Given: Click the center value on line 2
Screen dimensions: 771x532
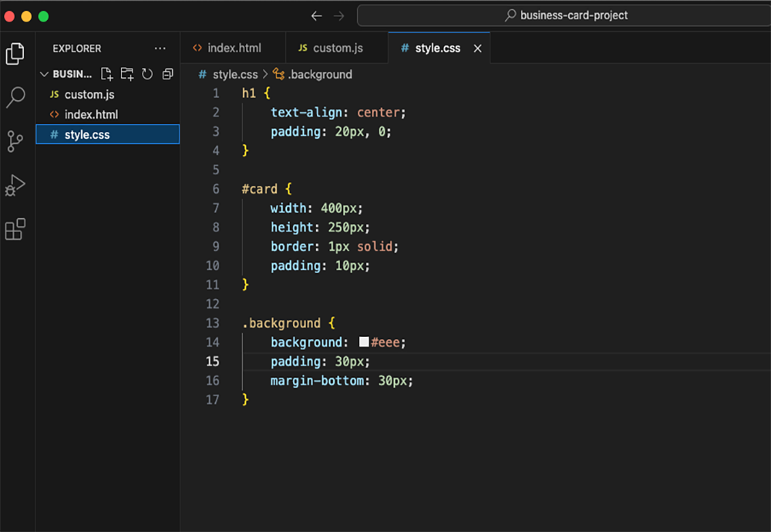Looking at the screenshot, I should click(378, 113).
